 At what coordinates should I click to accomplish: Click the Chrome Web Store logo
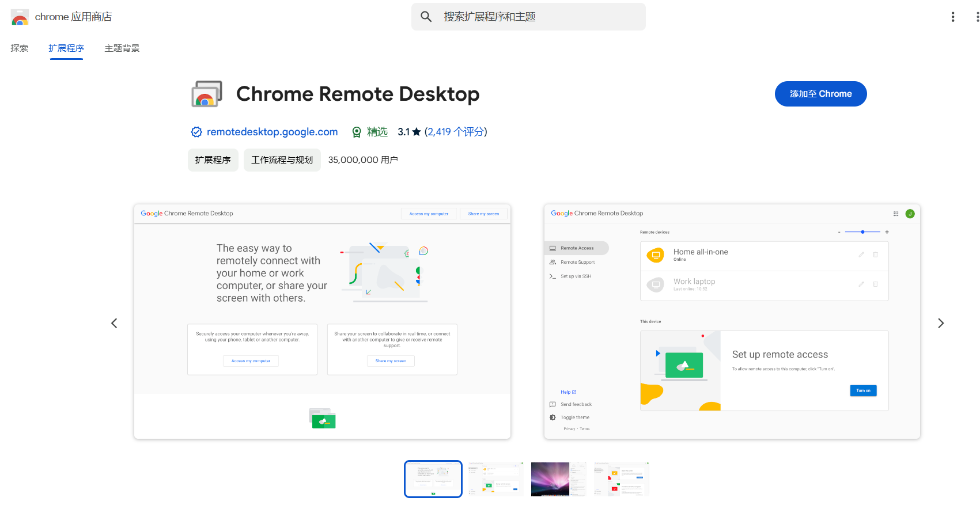[20, 17]
